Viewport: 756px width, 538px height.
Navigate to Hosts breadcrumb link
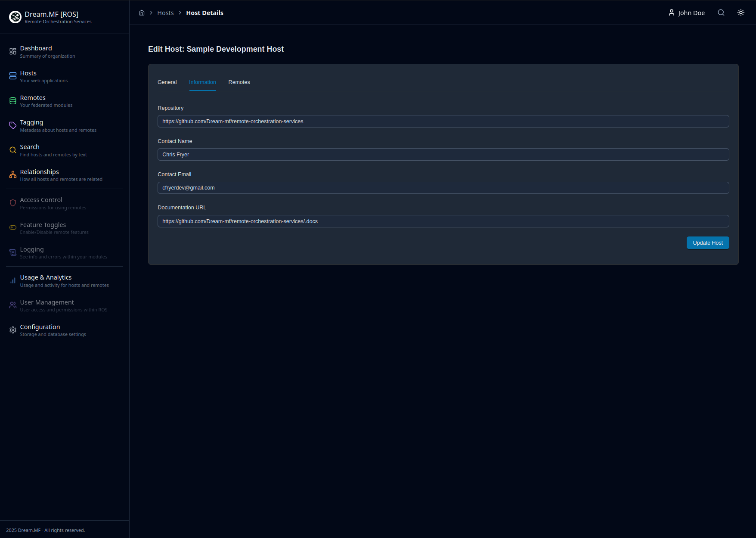pyautogui.click(x=165, y=13)
